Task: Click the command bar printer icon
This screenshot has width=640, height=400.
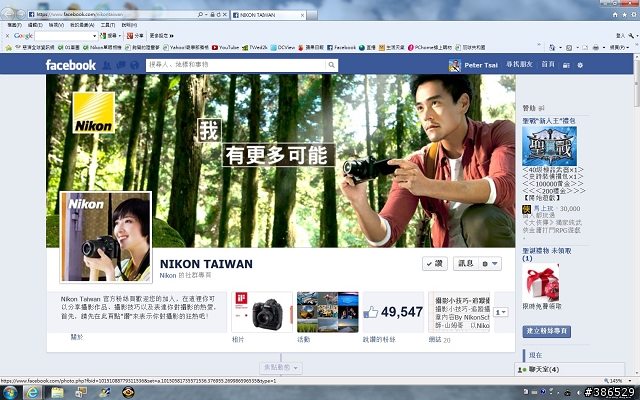Action: coord(596,48)
